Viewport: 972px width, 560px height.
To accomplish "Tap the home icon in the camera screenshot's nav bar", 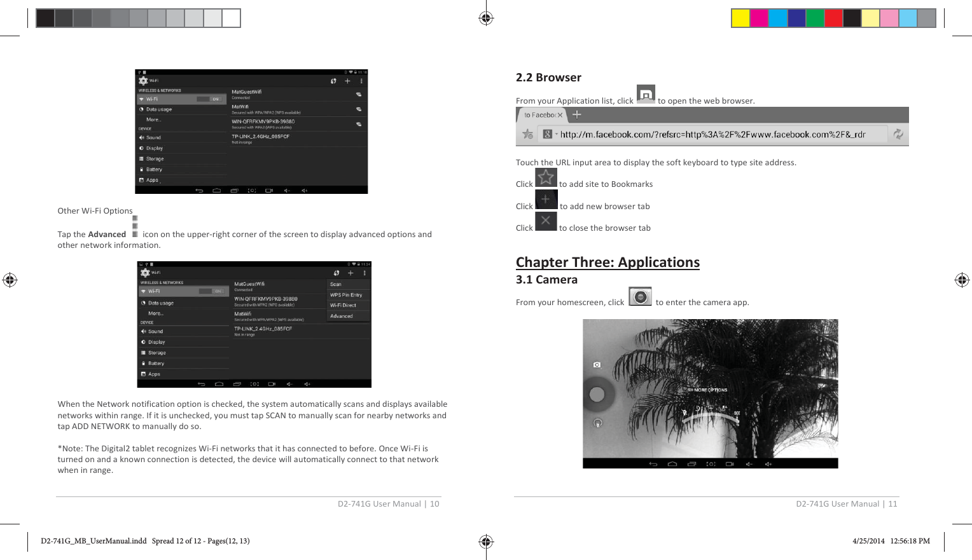I will coord(672,464).
